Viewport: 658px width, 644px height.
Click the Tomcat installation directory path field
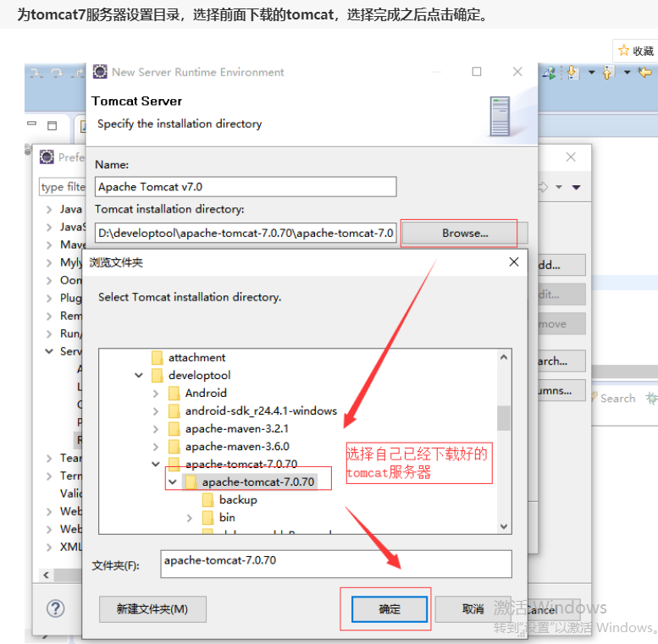(x=246, y=233)
